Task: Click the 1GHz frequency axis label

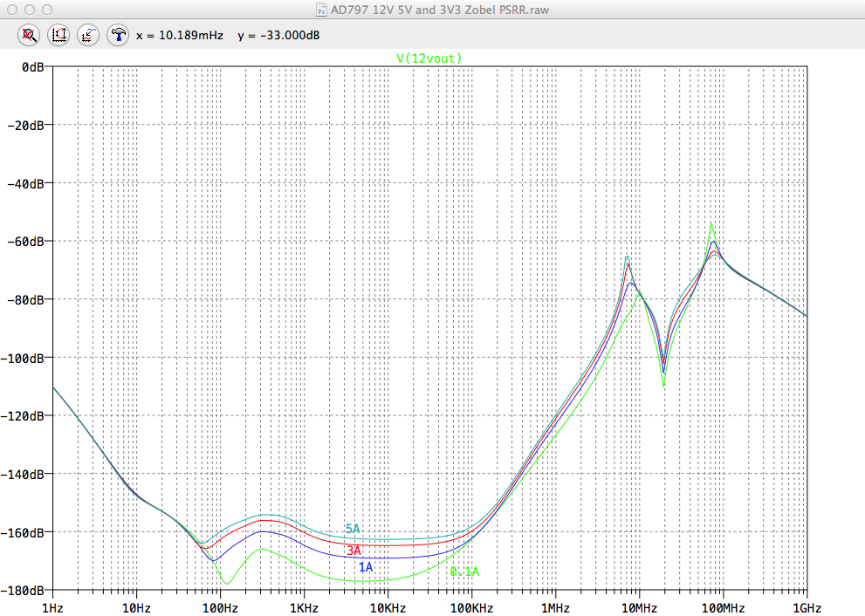Action: click(x=807, y=608)
